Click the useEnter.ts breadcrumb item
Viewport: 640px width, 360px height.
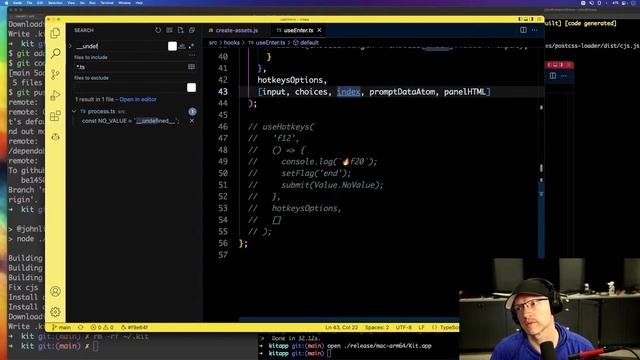267,42
